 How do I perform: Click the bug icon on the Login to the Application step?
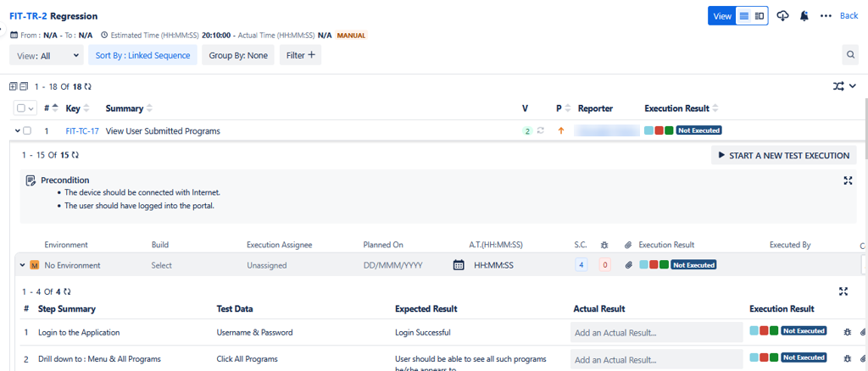pyautogui.click(x=847, y=332)
